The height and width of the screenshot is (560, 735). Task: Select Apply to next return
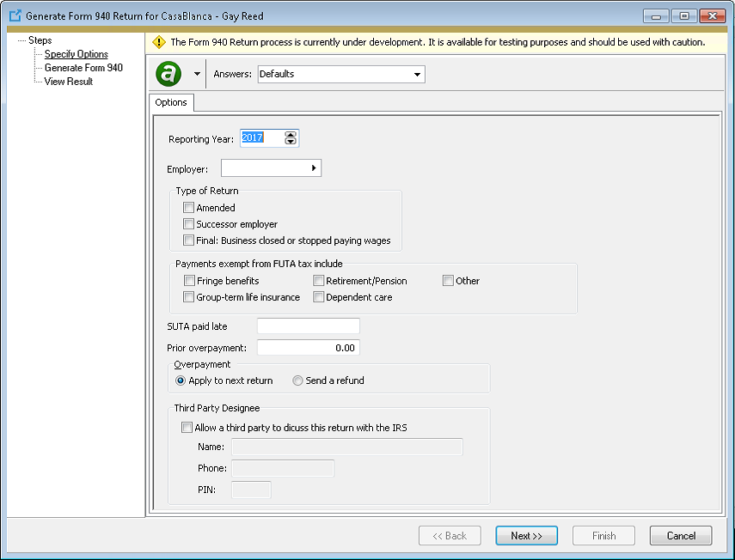tap(181, 380)
